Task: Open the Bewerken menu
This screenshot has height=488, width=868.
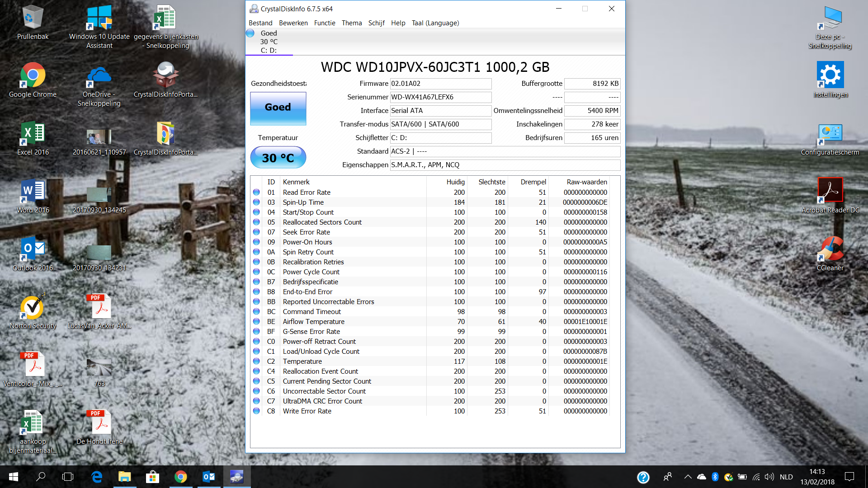Action: click(x=293, y=23)
